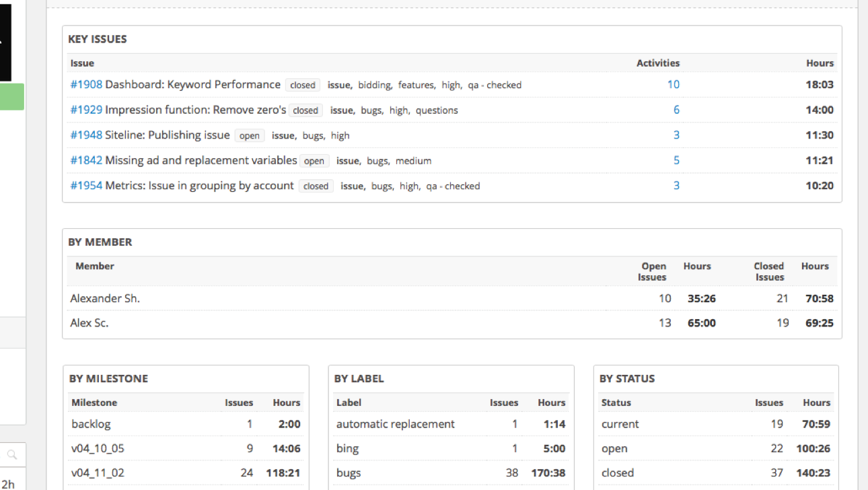Click the green button at left edge
The width and height of the screenshot is (868, 490).
pos(12,97)
